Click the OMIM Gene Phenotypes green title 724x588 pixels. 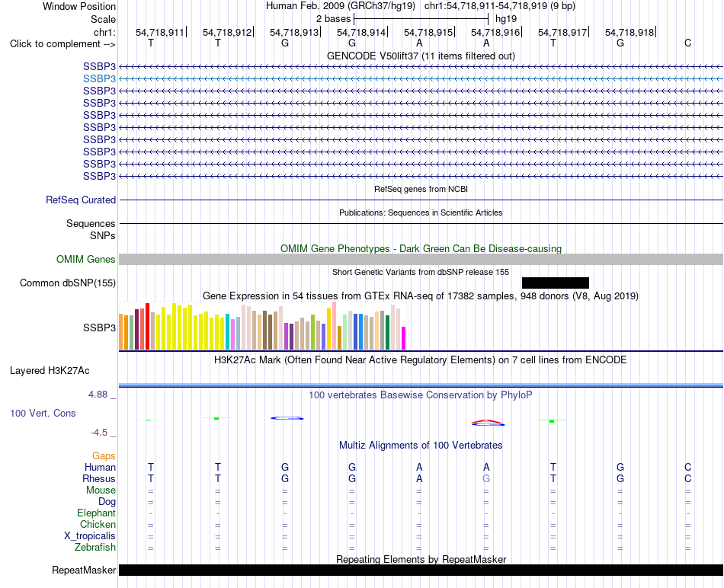point(421,248)
